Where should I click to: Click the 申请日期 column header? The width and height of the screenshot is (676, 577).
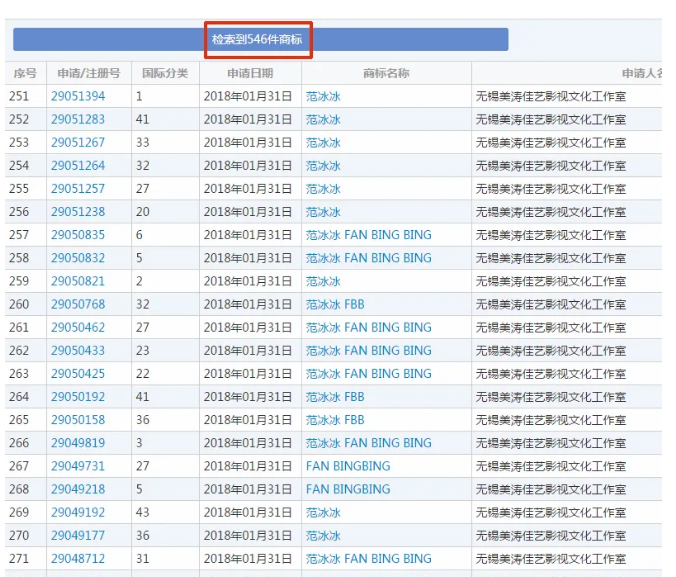tap(249, 74)
